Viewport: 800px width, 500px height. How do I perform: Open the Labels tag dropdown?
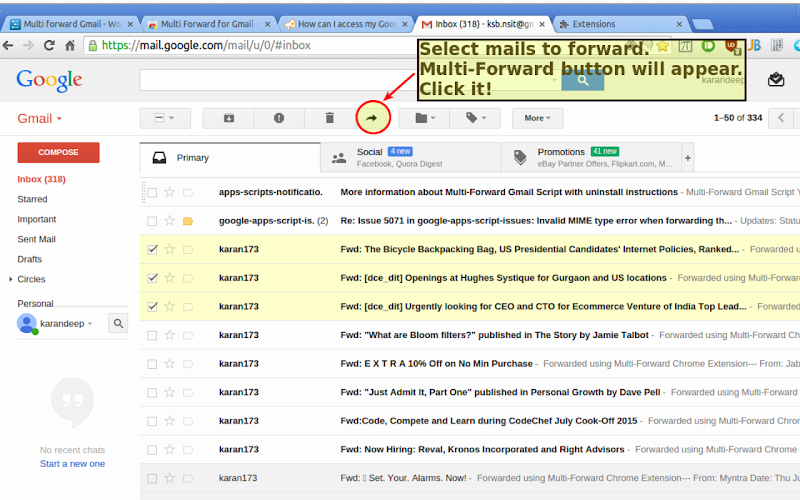coord(475,118)
